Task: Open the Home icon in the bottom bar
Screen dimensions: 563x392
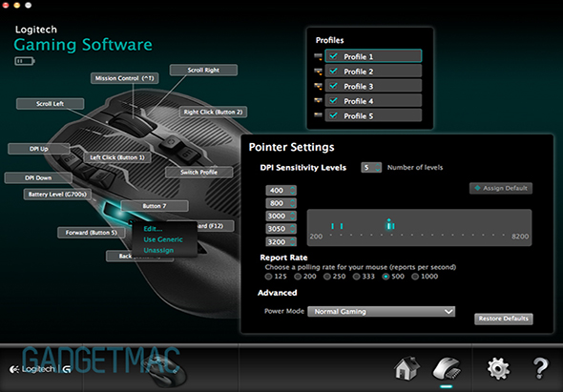Action: tap(407, 368)
